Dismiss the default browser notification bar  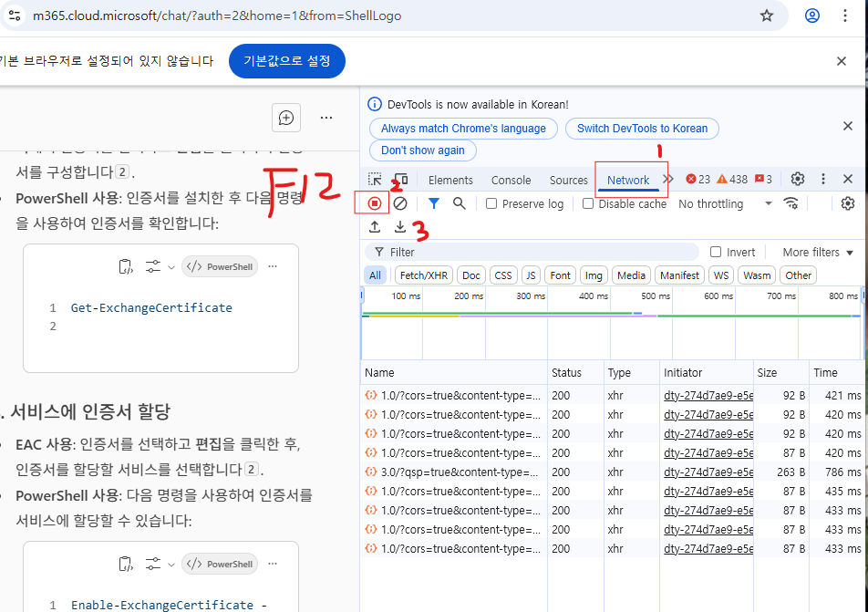(x=841, y=61)
